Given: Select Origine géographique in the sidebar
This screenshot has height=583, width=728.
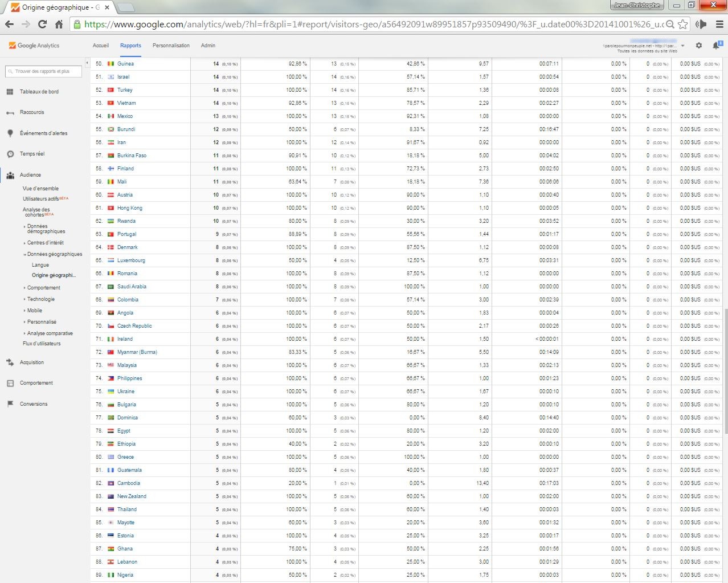Looking at the screenshot, I should pyautogui.click(x=54, y=275).
